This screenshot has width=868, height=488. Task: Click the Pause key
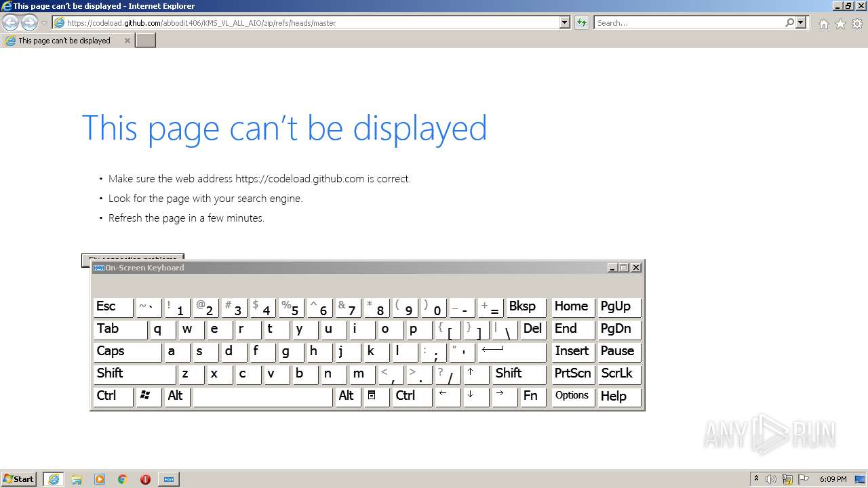[619, 352]
